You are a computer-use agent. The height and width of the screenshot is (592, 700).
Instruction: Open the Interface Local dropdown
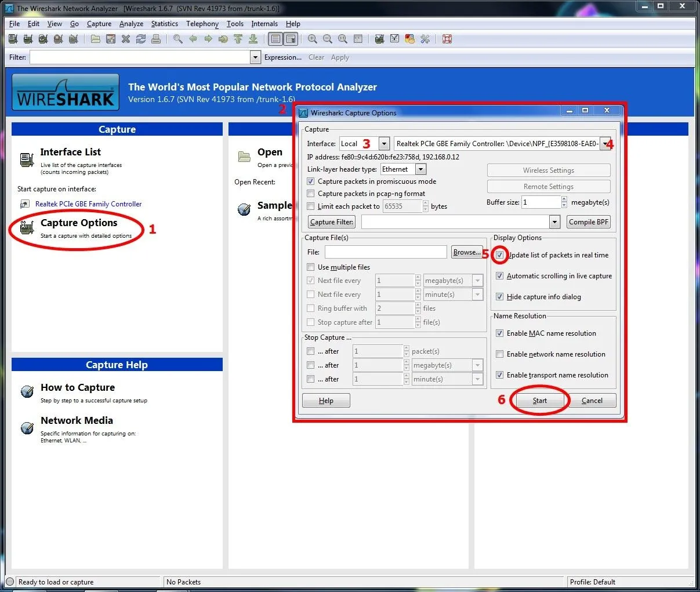(x=384, y=143)
